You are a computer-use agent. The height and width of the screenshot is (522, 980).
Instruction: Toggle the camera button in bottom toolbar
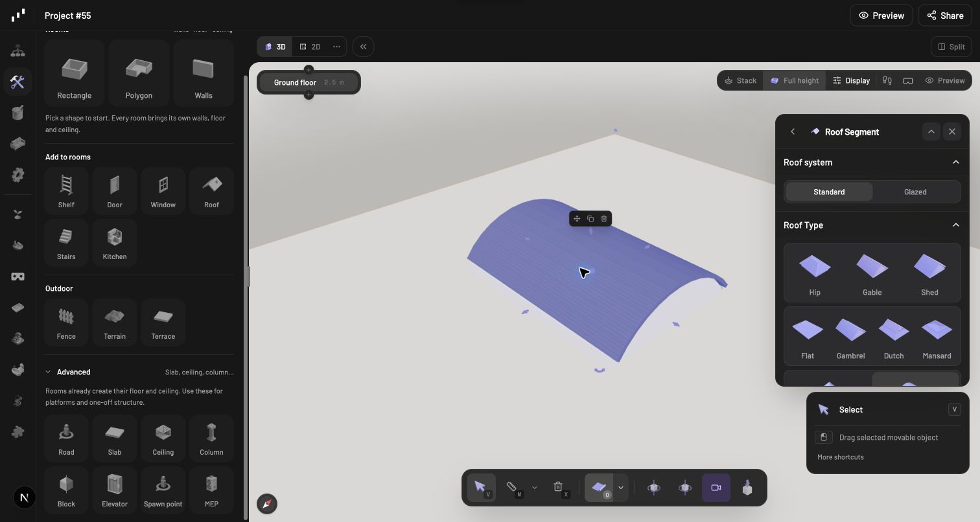click(716, 488)
